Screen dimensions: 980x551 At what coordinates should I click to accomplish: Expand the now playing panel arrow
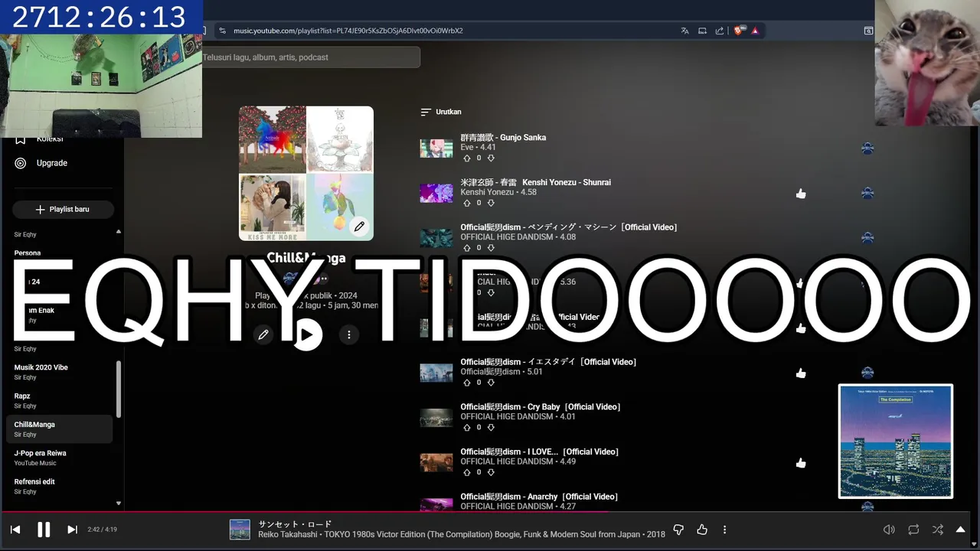click(x=960, y=530)
